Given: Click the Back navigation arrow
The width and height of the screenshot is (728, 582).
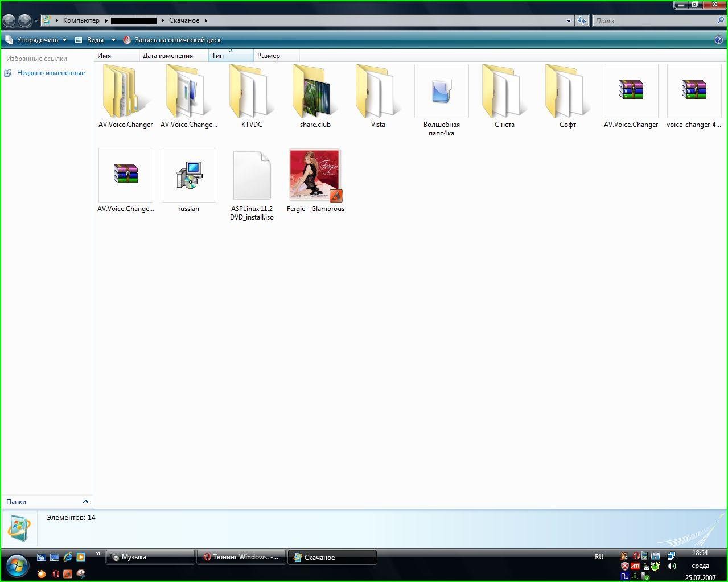Looking at the screenshot, I should (x=9, y=21).
